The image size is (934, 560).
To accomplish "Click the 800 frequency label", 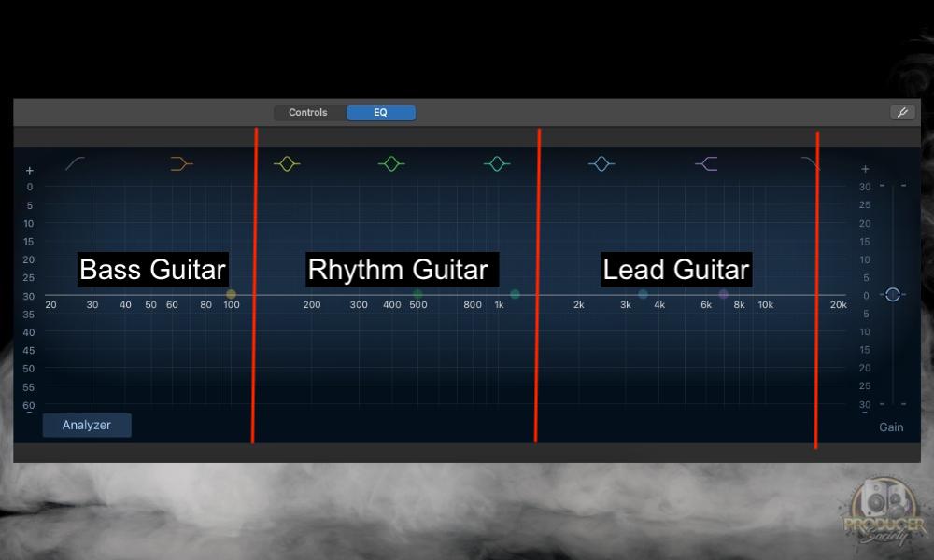I will click(x=473, y=304).
